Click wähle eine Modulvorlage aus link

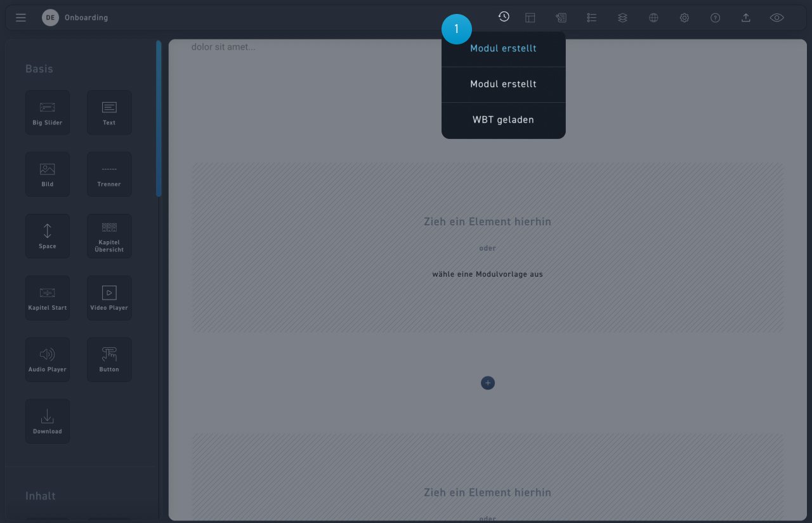[487, 274]
